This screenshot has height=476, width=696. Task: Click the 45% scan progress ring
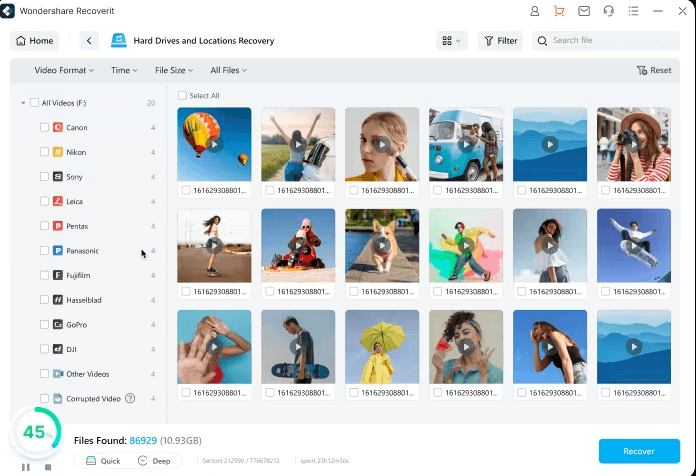36,432
